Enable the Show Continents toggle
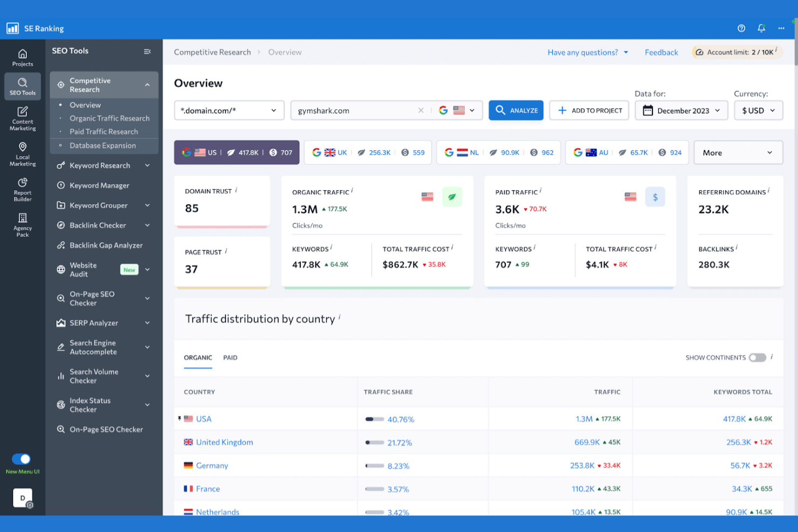 (757, 357)
